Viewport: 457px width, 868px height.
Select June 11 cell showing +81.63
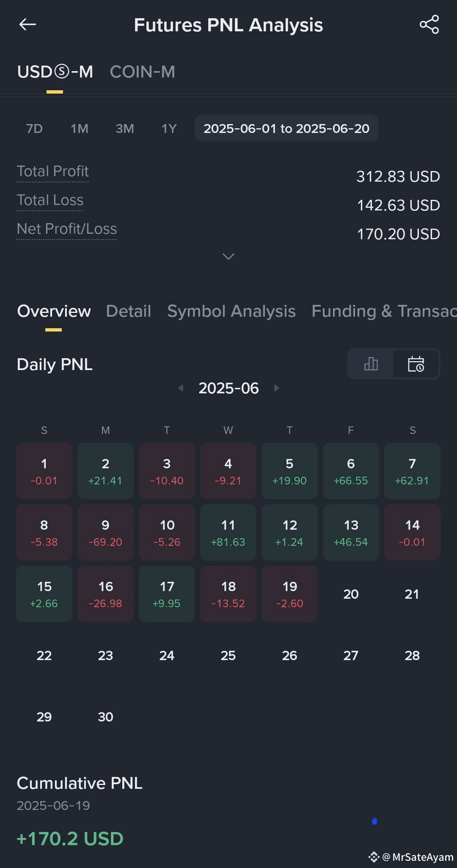(x=228, y=532)
